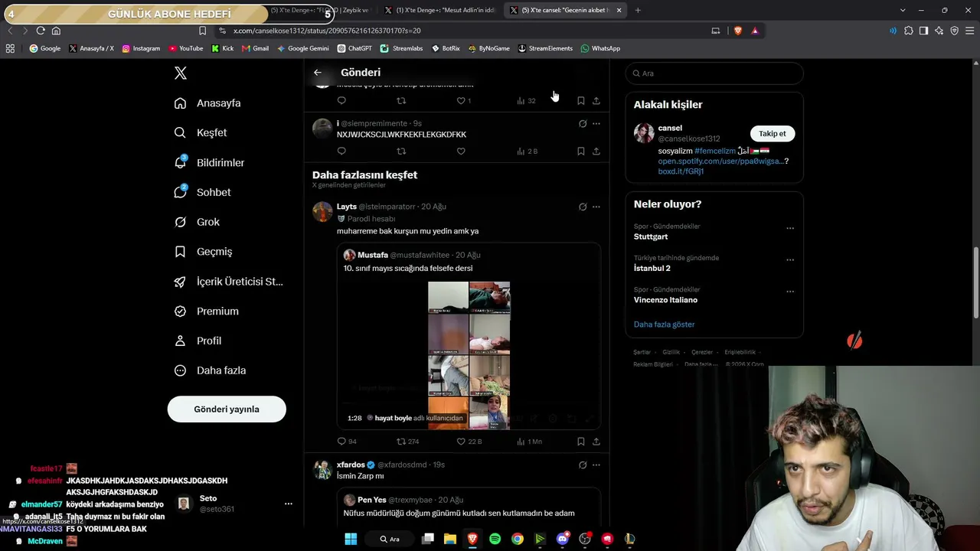Open the boxd.it/fGRj1 link
This screenshot has height=551, width=980.
(681, 171)
